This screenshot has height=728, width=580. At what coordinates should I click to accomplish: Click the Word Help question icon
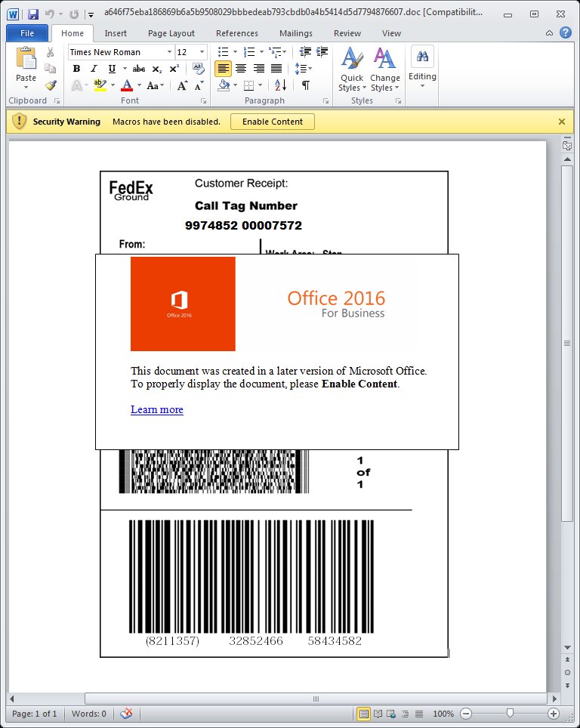coord(565,32)
